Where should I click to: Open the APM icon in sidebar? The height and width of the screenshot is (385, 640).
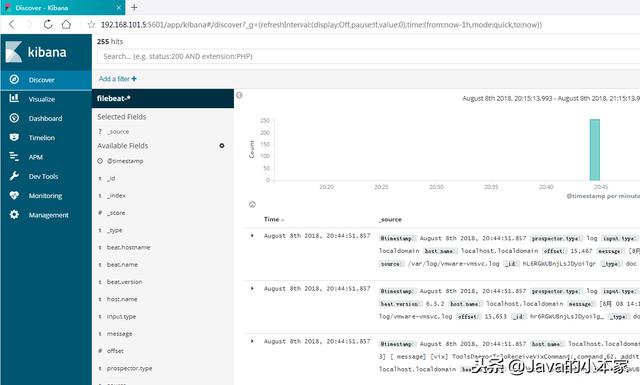(14, 156)
